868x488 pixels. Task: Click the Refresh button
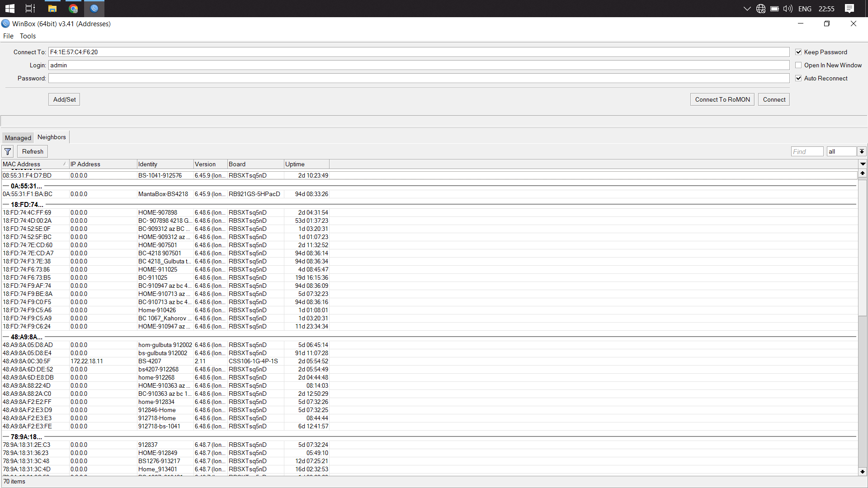point(33,152)
